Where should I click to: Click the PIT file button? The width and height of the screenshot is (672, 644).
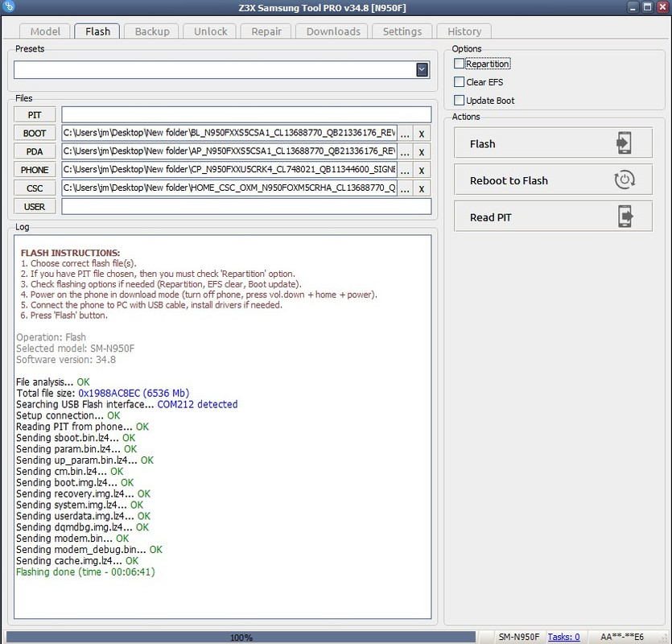click(35, 115)
